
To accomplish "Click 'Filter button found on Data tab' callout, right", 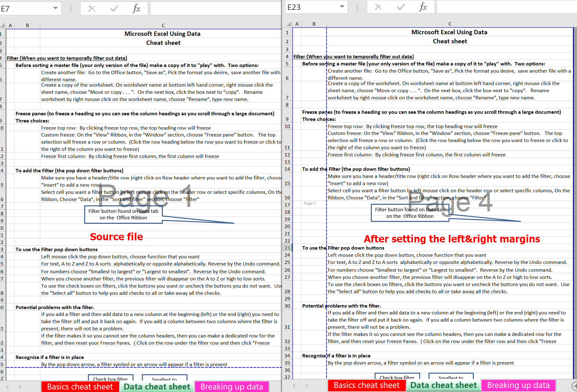I will click(x=410, y=213).
